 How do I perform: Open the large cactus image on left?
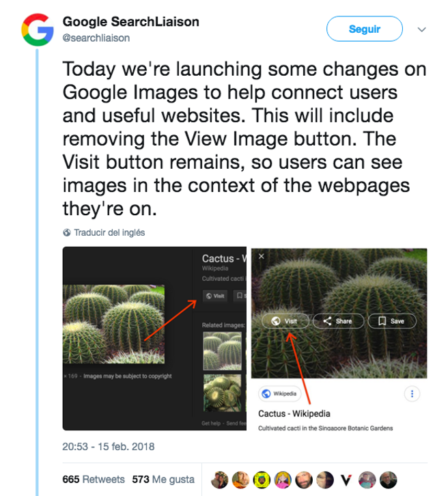click(113, 324)
